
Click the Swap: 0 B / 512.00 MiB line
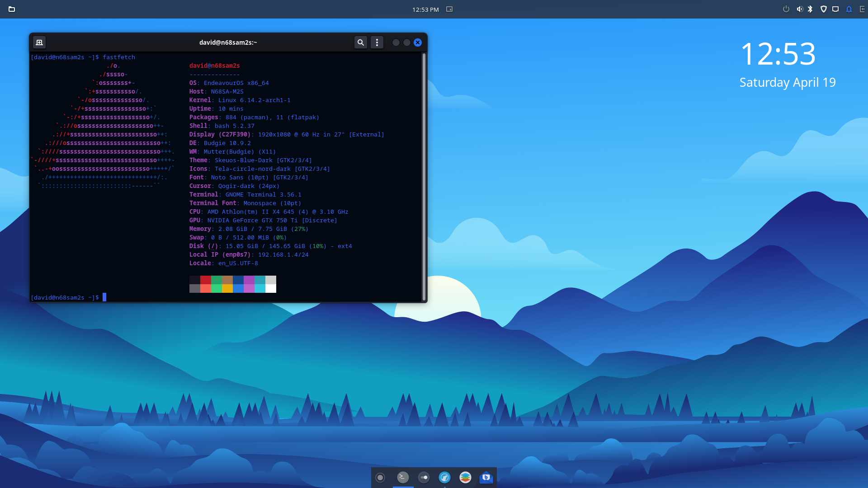[x=238, y=238]
